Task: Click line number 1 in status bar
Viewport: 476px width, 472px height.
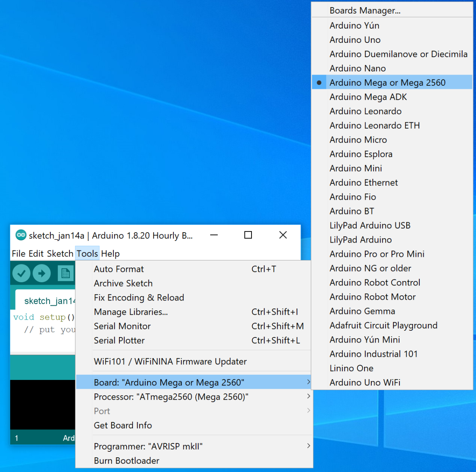Action: coord(16,438)
